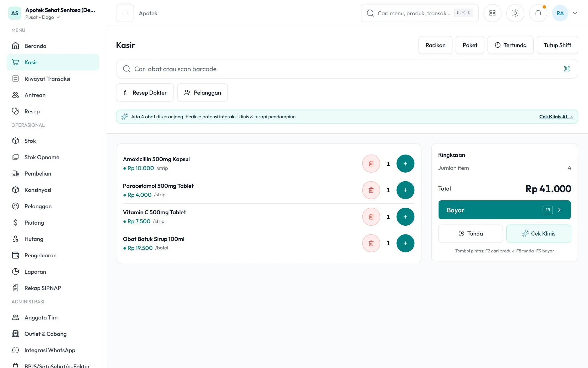Add a customer via Pelanggan button
This screenshot has width=588, height=368.
pyautogui.click(x=202, y=92)
